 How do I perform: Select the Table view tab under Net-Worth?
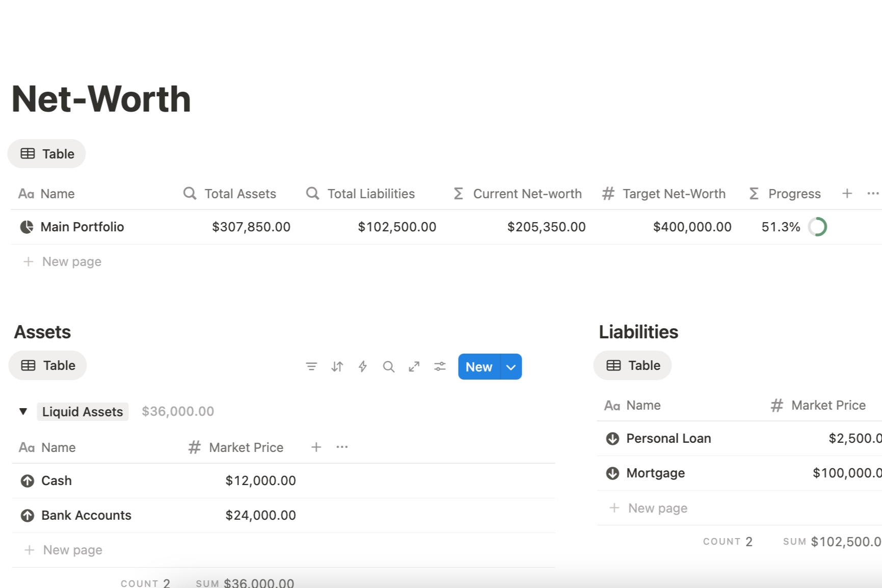point(47,154)
